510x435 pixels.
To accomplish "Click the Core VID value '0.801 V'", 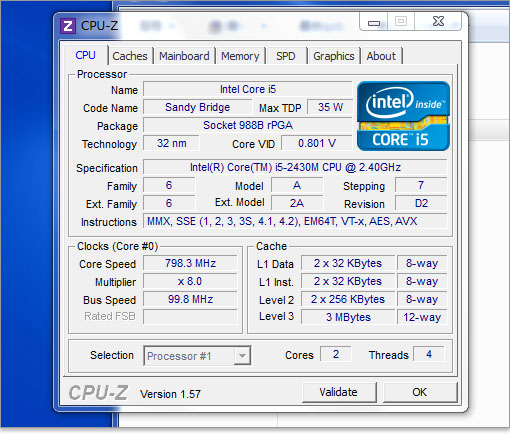I will 317,143.
